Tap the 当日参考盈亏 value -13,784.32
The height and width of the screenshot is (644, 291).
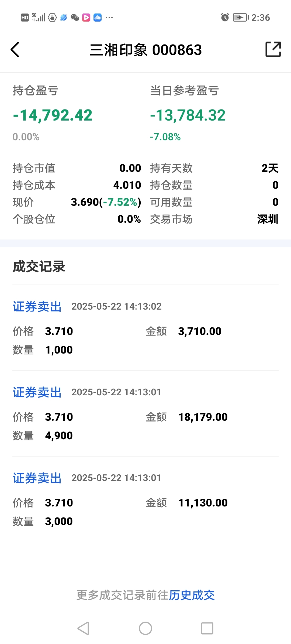[188, 115]
